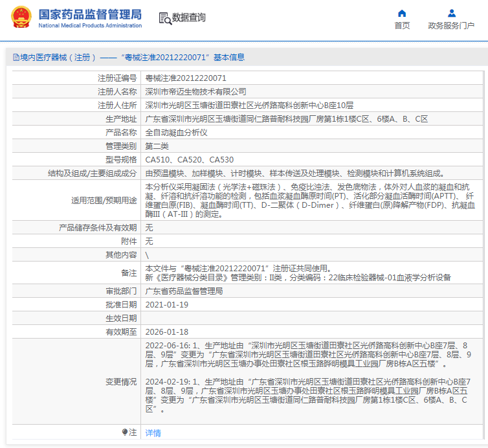Click the 附件 label
The width and height of the screenshot is (488, 448).
tap(129, 241)
